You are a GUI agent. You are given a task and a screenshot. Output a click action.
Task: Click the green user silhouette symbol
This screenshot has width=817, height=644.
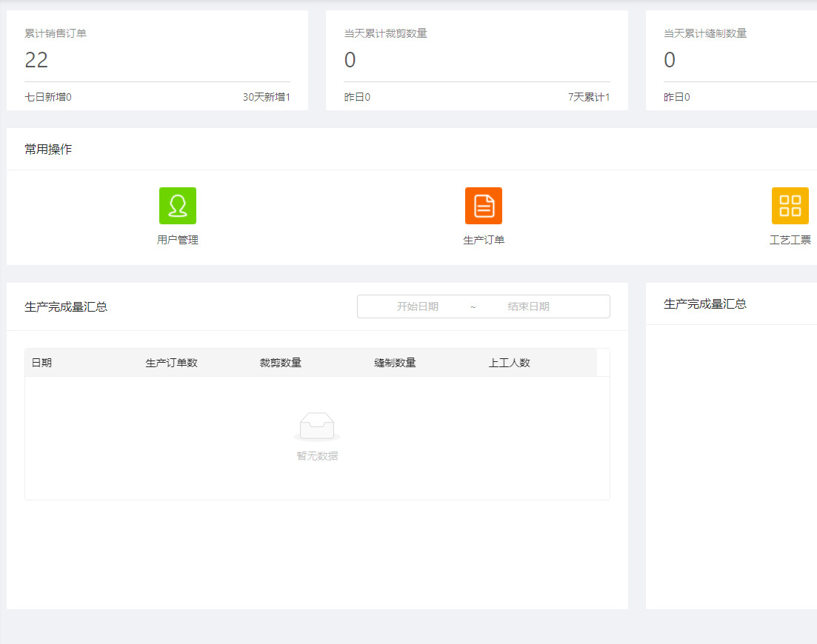tap(177, 206)
